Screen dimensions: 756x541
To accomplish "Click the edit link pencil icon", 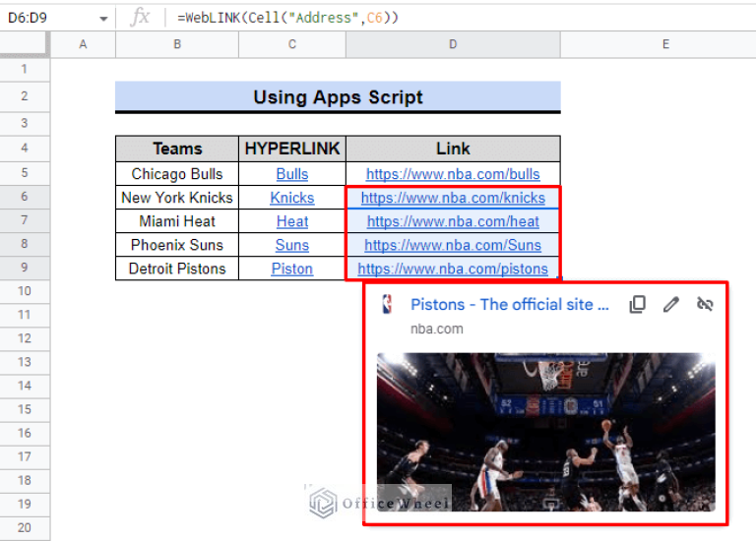I will coord(671,305).
